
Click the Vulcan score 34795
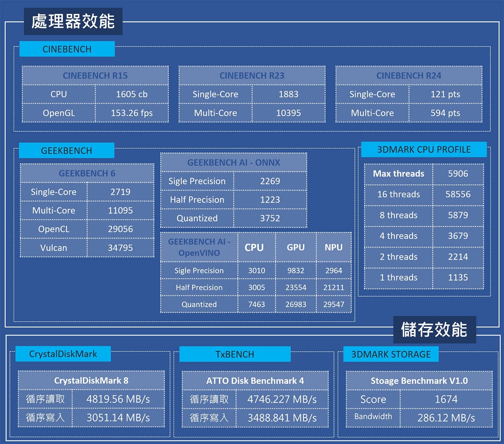120,248
